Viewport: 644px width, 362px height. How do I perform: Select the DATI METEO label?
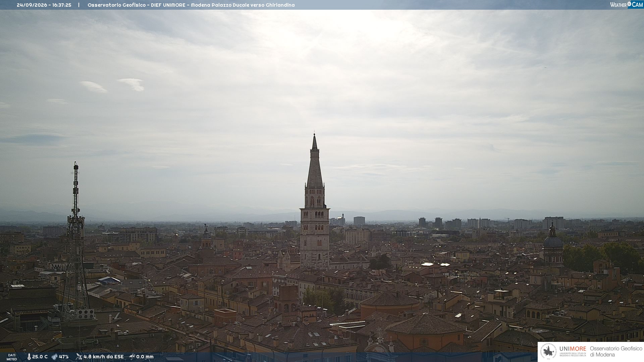point(12,357)
